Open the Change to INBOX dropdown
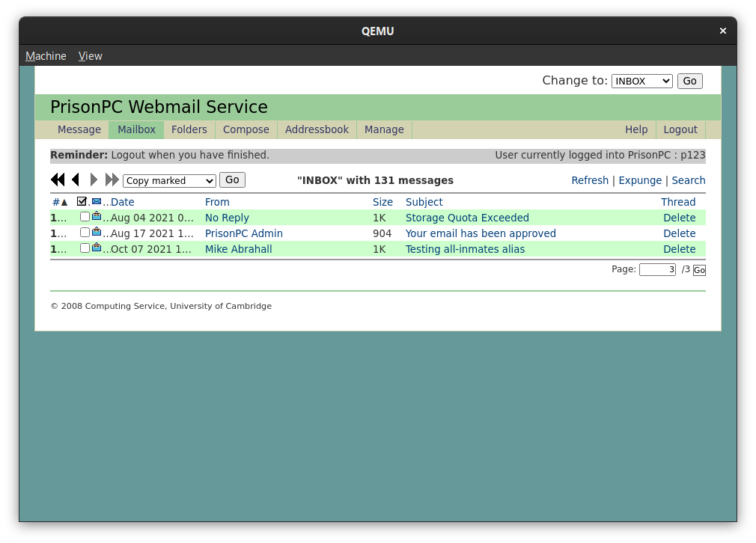The height and width of the screenshot is (543, 756). [641, 81]
